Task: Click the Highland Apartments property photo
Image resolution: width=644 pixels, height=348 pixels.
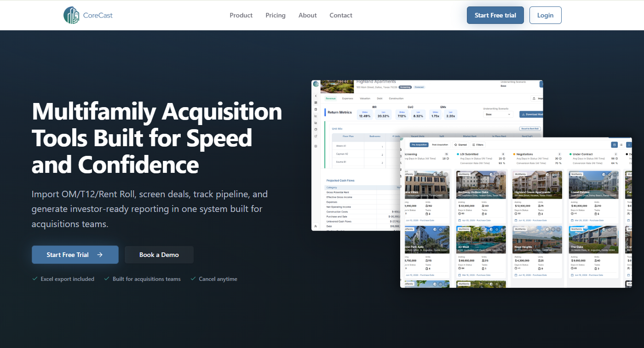Action: pos(337,86)
